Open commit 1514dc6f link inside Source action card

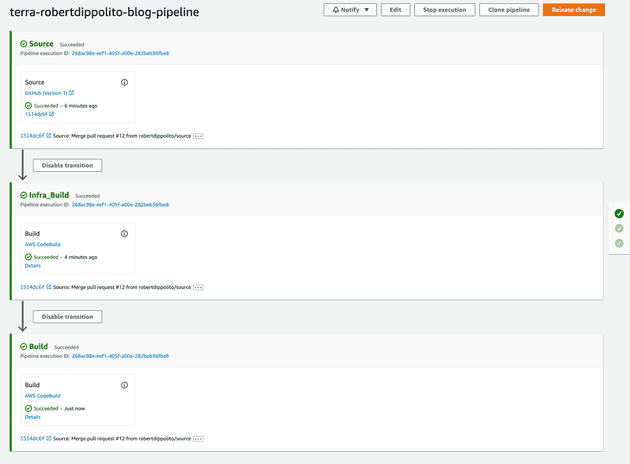[x=36, y=114]
